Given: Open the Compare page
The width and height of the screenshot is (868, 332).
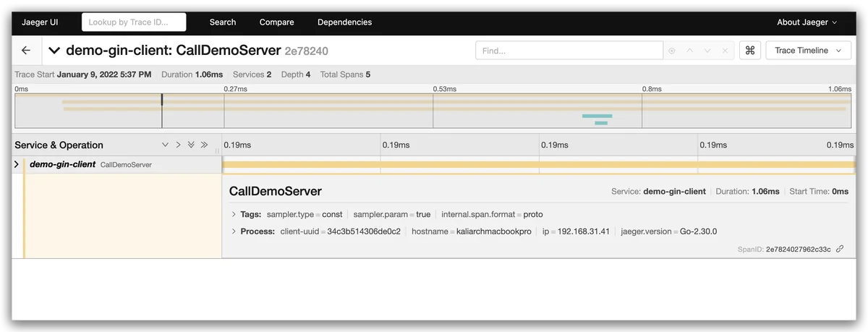Looking at the screenshot, I should click(x=276, y=22).
